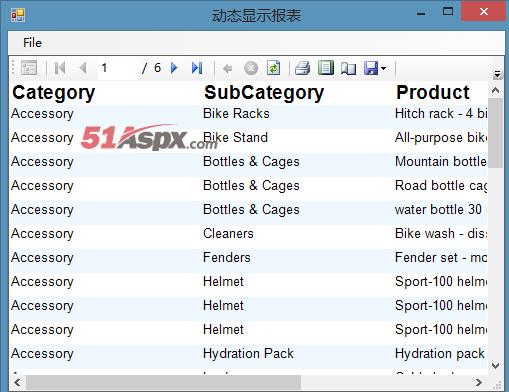
Task: Stop report rendering
Action: pyautogui.click(x=251, y=68)
